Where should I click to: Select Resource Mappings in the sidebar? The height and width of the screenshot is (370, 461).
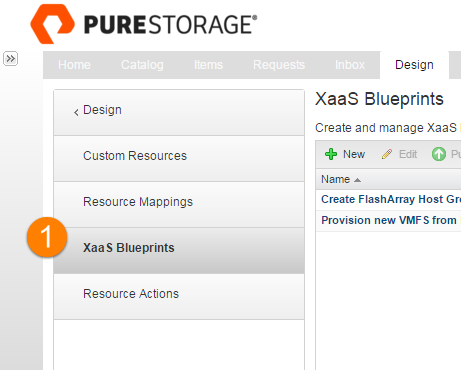coord(179,204)
